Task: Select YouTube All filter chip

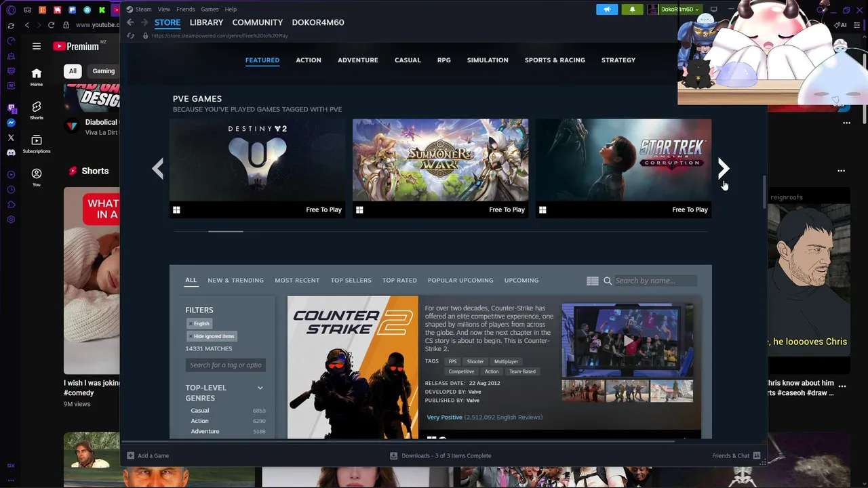Action: (73, 70)
